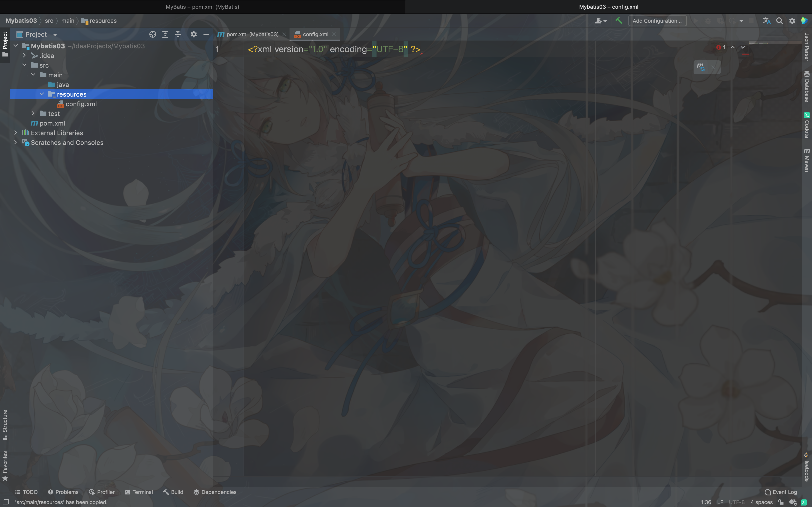The image size is (812, 507).
Task: Expand the .idea folder
Action: click(24, 56)
